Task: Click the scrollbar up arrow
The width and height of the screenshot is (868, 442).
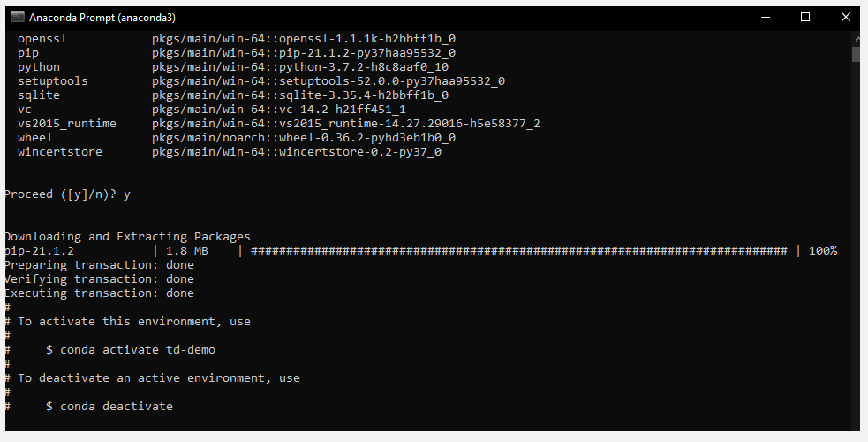Action: 856,40
